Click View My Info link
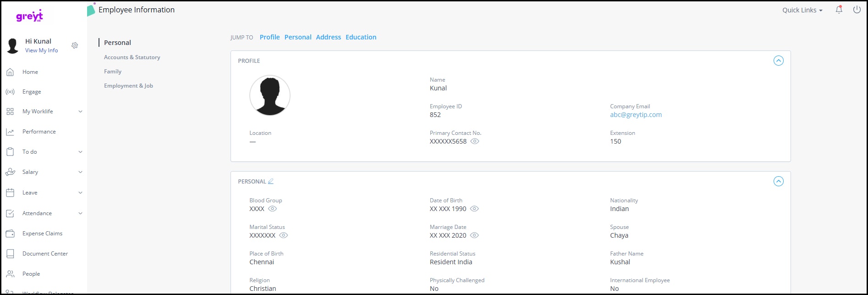868x295 pixels. (41, 50)
